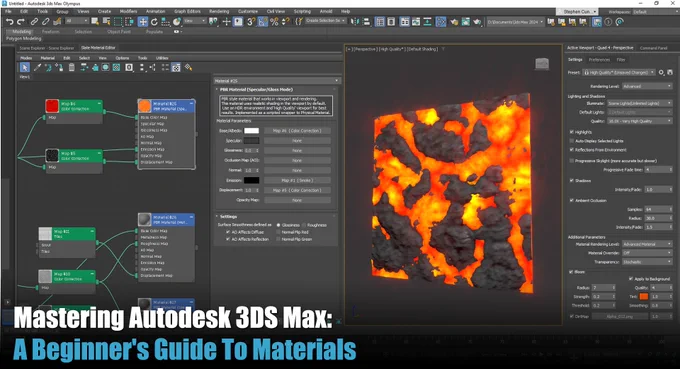Switch to Slate Material Editor tab

[x=98, y=48]
